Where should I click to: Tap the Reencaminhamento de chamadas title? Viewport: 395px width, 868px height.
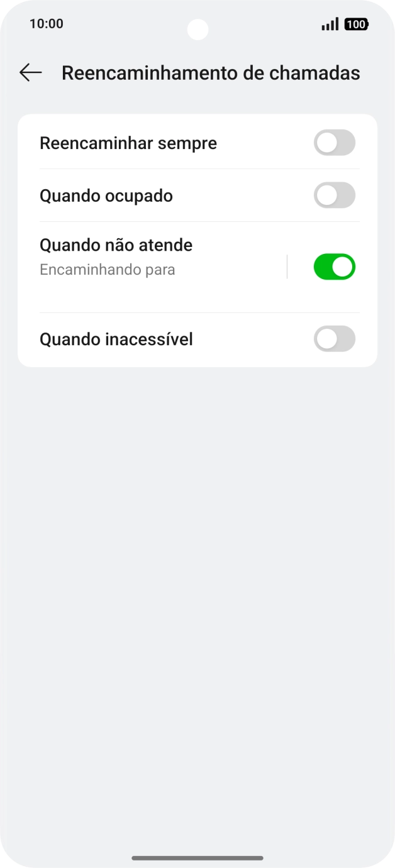210,72
